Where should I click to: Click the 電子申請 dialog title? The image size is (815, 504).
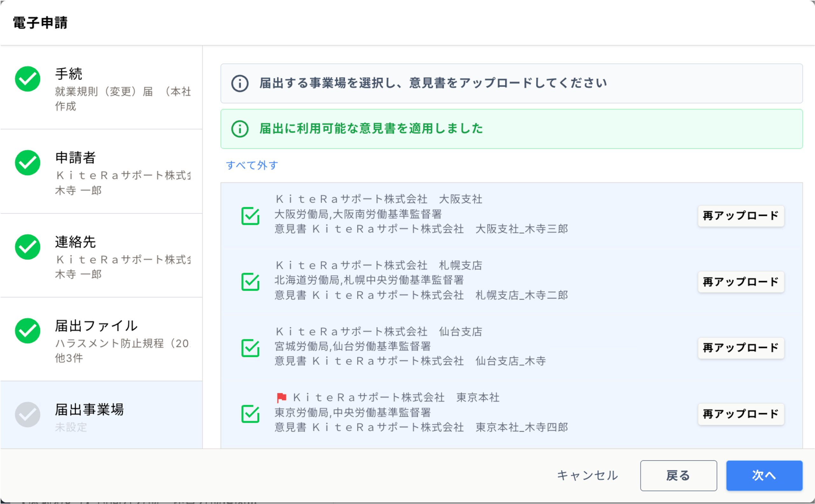pyautogui.click(x=40, y=23)
